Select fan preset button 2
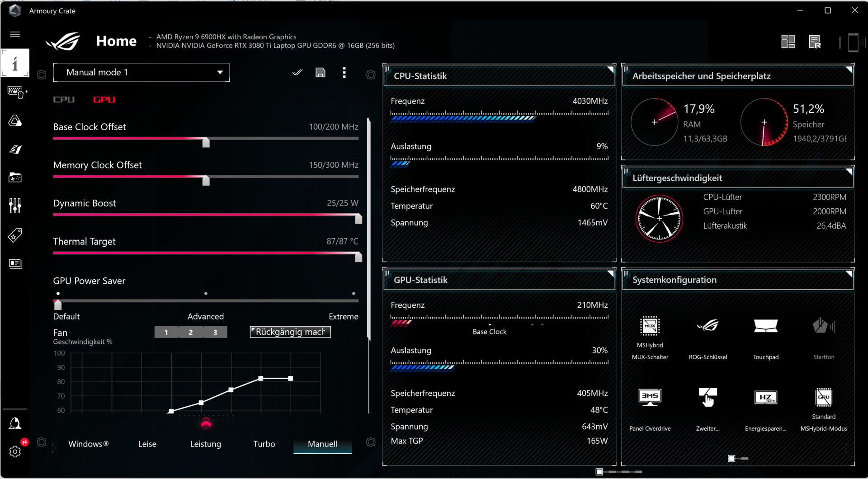Viewport: 868px width, 479px height. (x=191, y=332)
